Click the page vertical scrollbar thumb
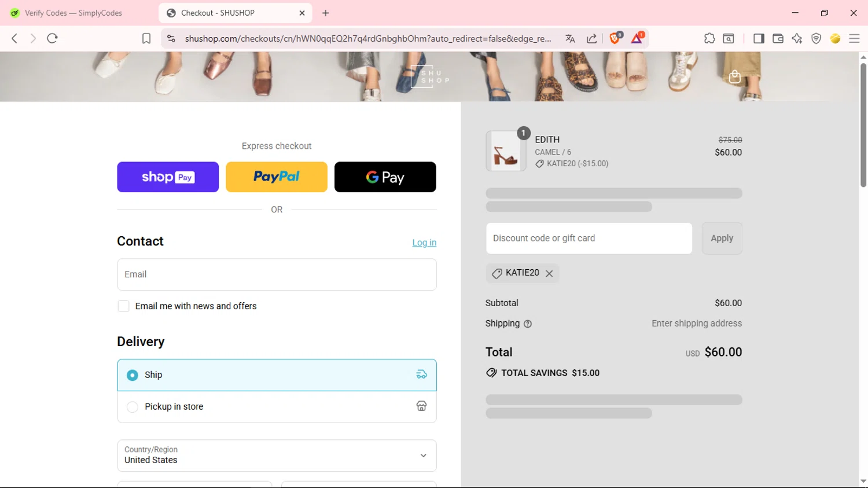 coord(863,124)
